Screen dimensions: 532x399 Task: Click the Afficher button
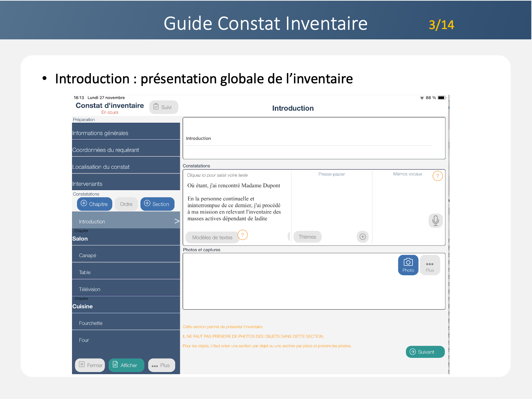coord(126,365)
